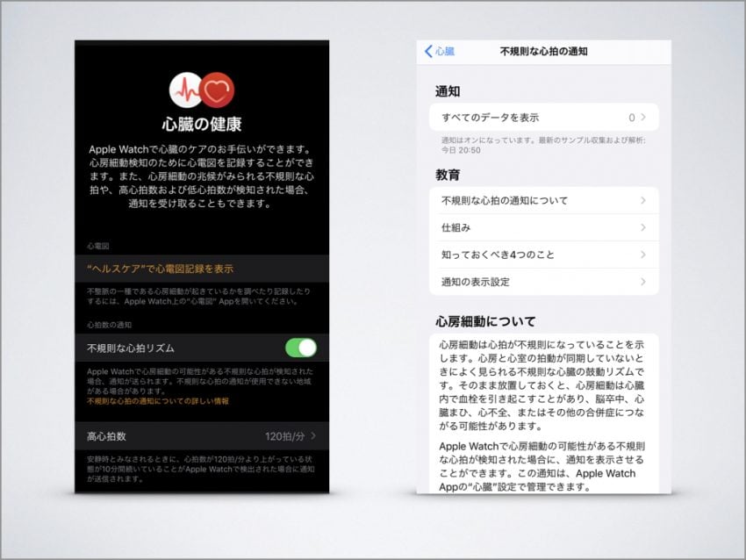Open 不規則な心拍の通知についての詳しい情報 link
Screen dimensions: 746x560
158,401
